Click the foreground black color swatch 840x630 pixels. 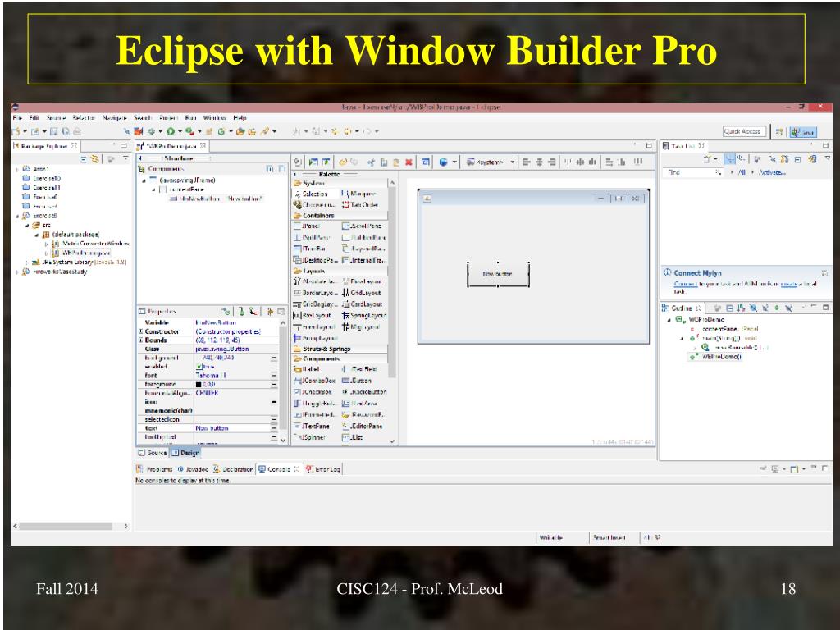click(199, 385)
